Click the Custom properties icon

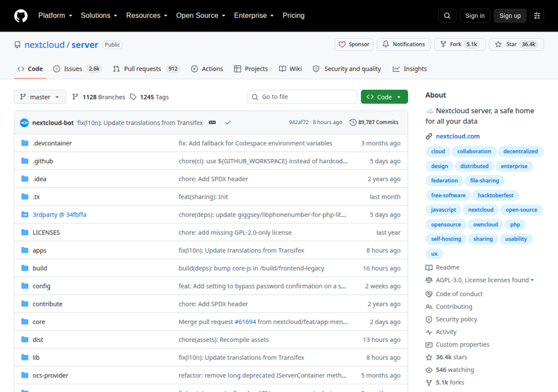coord(429,345)
